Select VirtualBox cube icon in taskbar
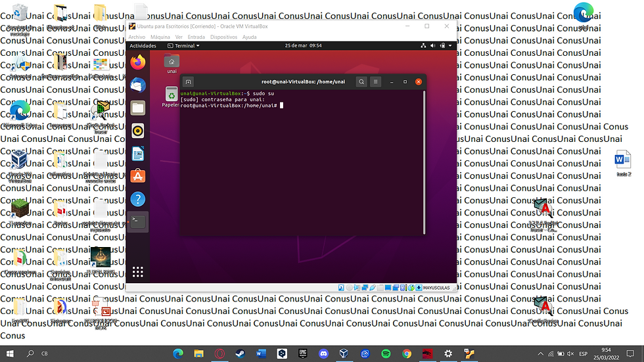 344,353
